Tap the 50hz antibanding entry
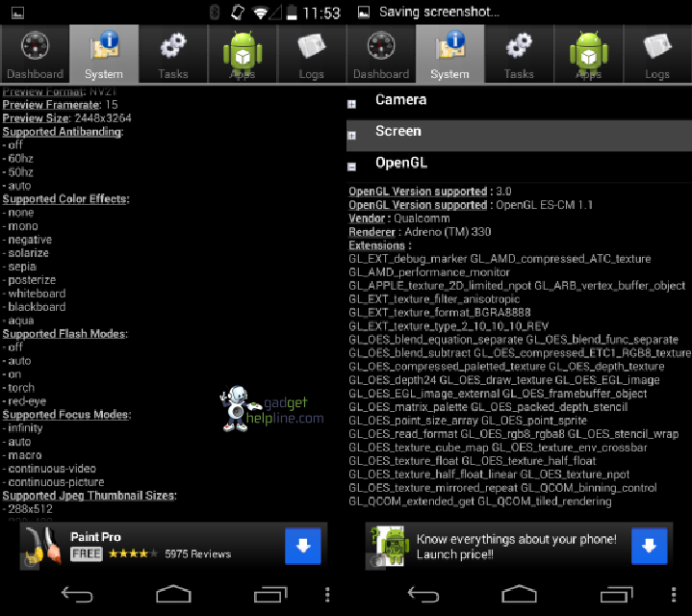692x616 pixels. coord(17,172)
